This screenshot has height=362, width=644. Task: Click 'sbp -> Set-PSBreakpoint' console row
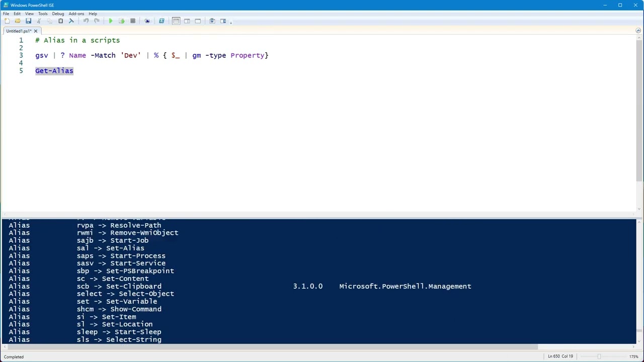coord(125,271)
